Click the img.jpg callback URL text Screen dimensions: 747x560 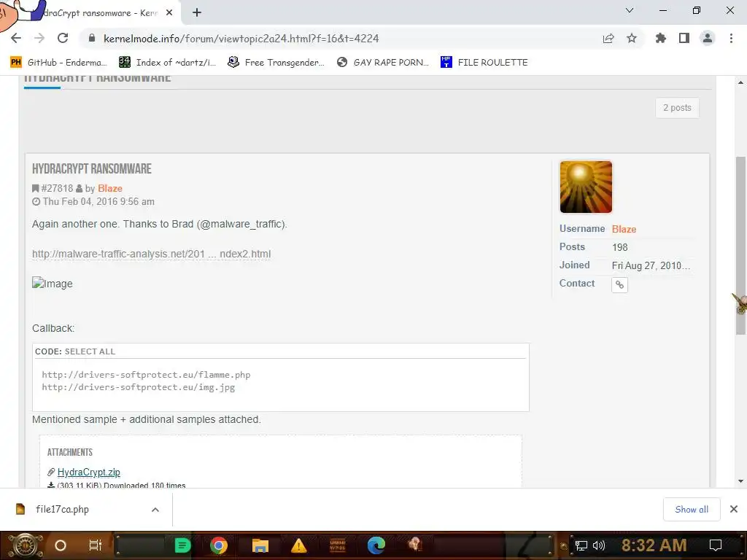coord(138,387)
